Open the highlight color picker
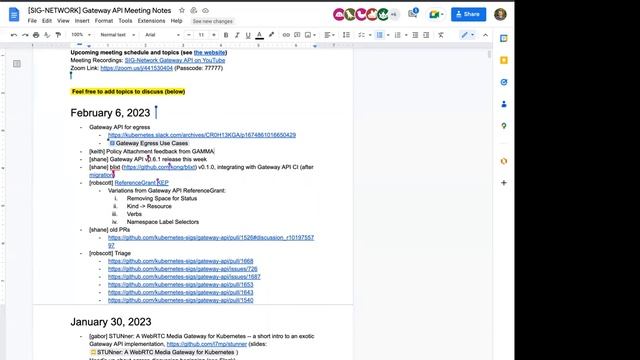 coord(271,35)
